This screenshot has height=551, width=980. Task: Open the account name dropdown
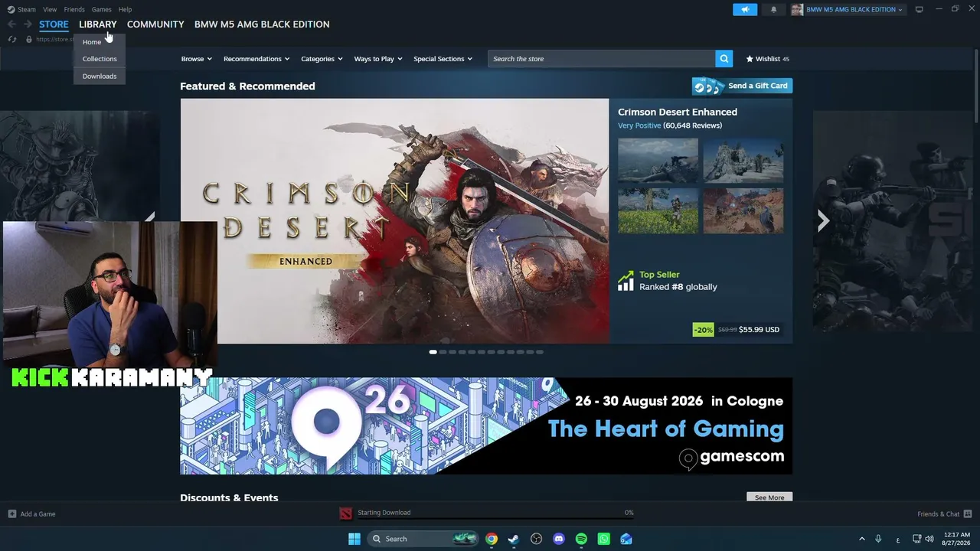[x=854, y=9]
